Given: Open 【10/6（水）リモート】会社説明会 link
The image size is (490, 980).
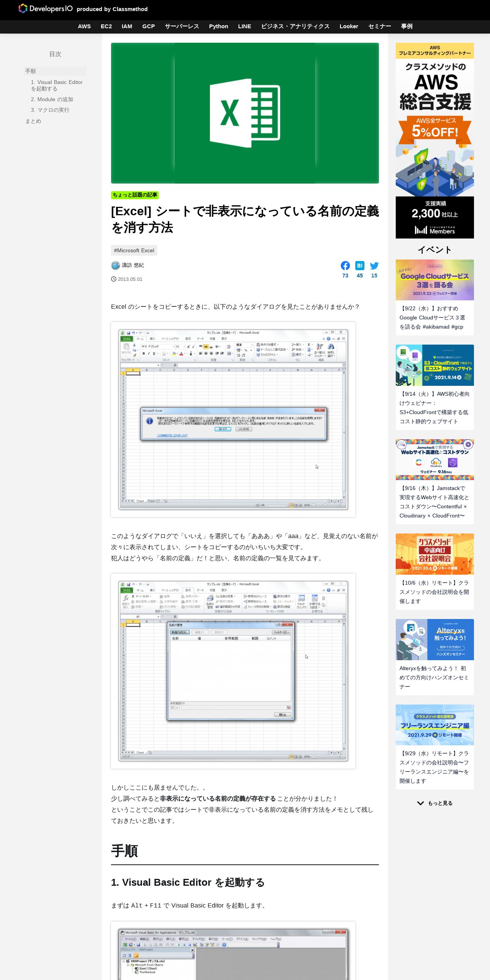Looking at the screenshot, I should tap(434, 592).
